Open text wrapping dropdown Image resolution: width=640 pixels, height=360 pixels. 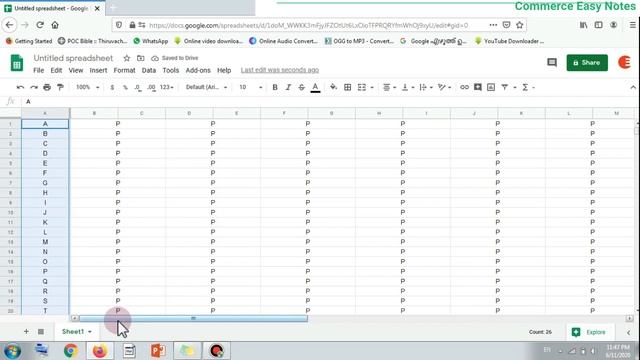[426, 87]
